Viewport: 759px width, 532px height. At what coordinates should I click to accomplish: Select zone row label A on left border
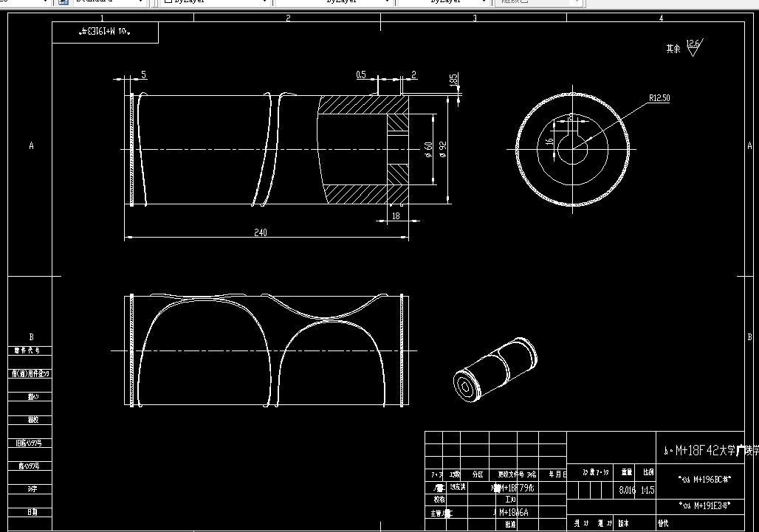[32, 145]
